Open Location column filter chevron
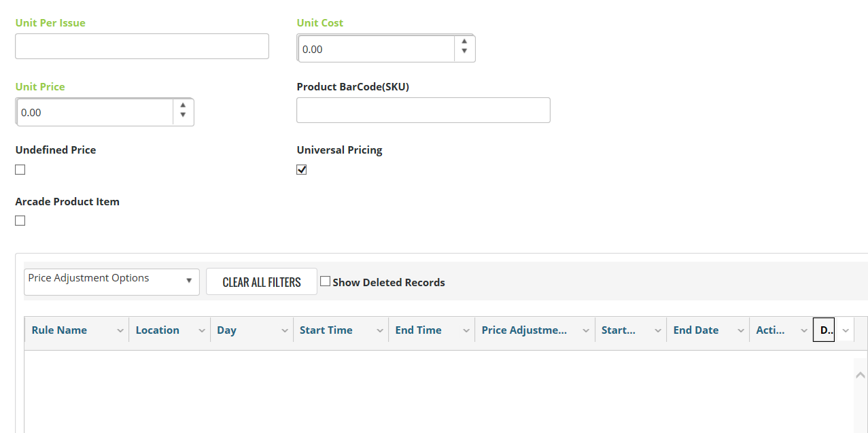The width and height of the screenshot is (868, 433). point(202,330)
